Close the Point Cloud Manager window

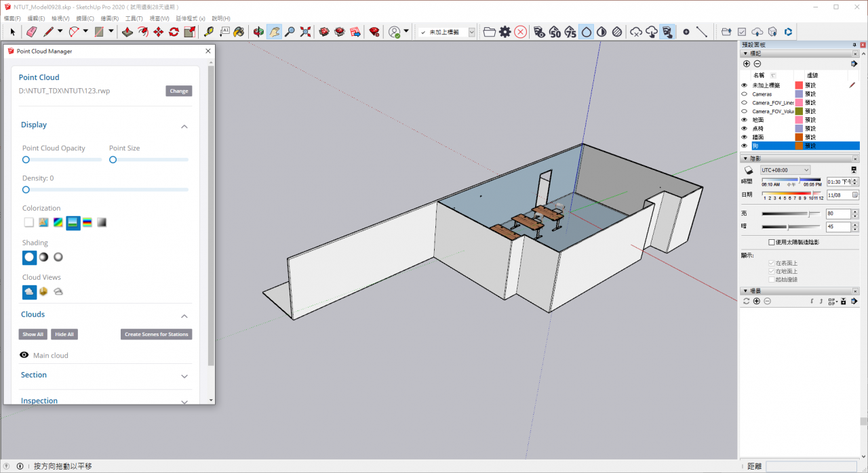point(208,51)
